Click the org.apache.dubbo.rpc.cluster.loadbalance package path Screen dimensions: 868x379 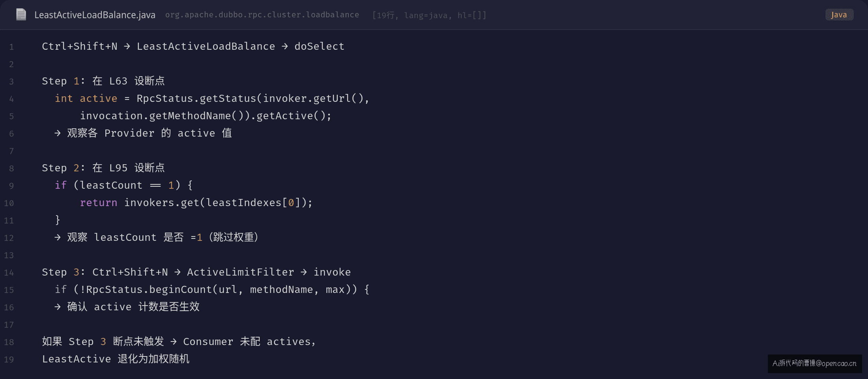262,15
